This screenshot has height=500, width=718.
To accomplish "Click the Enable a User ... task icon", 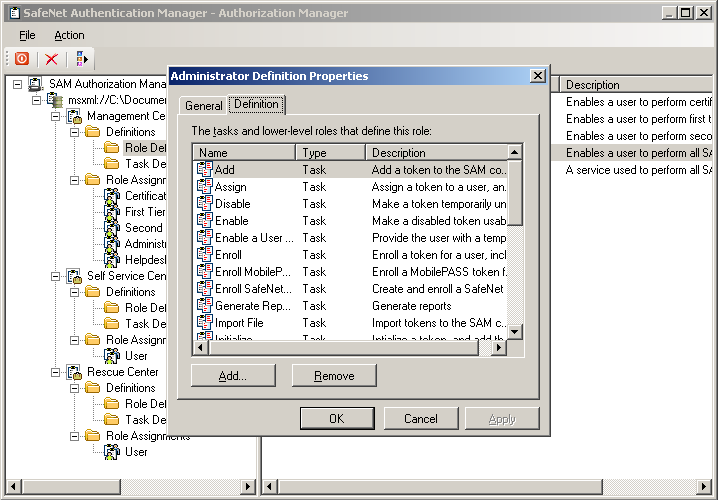I will pyautogui.click(x=204, y=238).
